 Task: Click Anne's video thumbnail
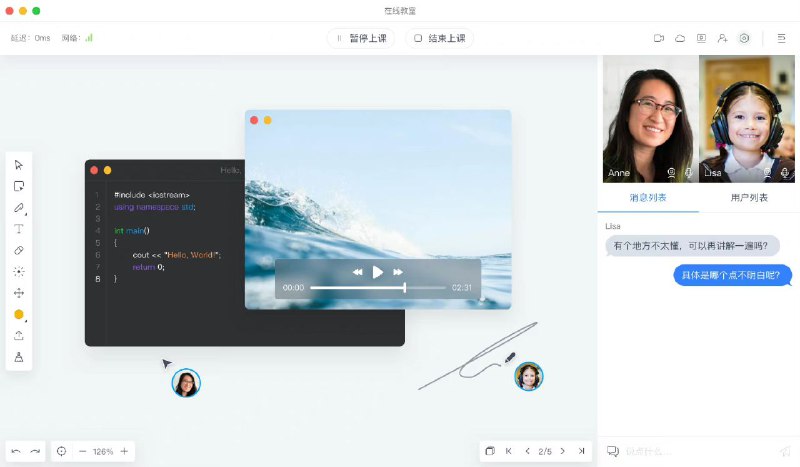[x=651, y=118]
